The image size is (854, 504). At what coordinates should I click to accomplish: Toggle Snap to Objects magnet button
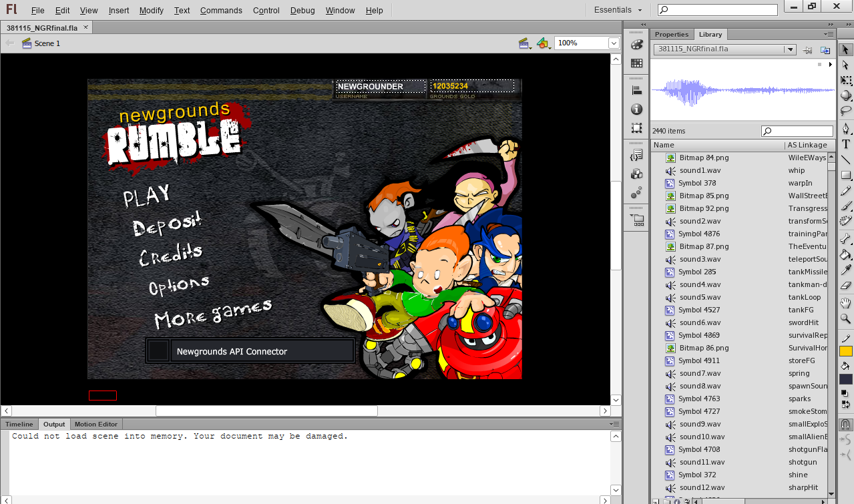(x=845, y=425)
